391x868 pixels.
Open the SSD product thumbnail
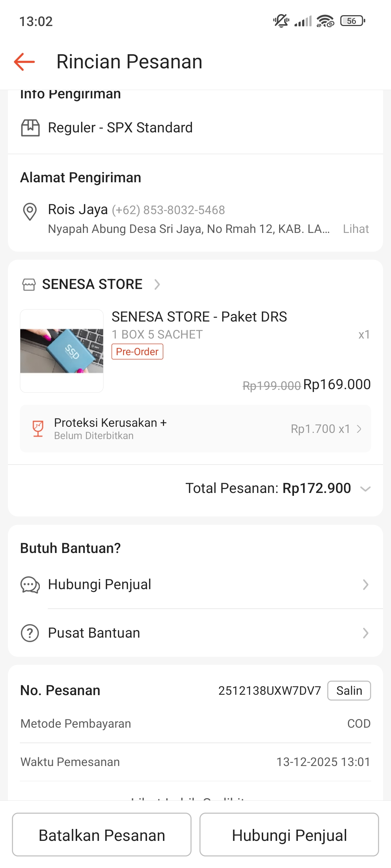62,351
